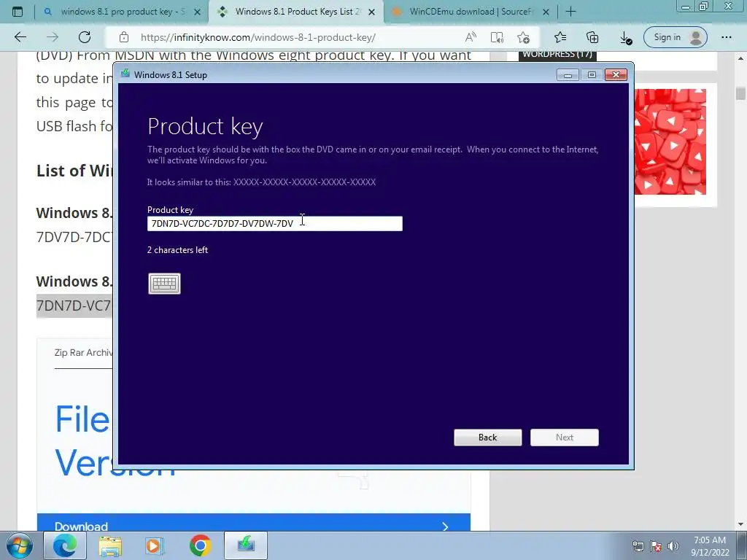Go forward one page in Edge
Viewport: 747px width, 560px height.
tap(53, 37)
